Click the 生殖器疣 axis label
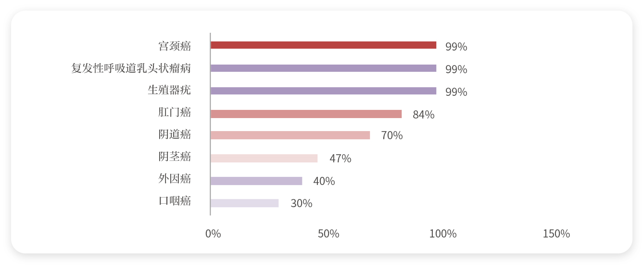 [x=169, y=90]
